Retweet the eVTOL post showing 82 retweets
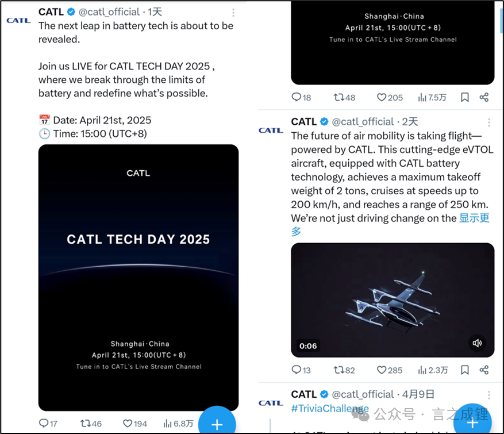Image resolution: width=504 pixels, height=434 pixels. coord(344,370)
